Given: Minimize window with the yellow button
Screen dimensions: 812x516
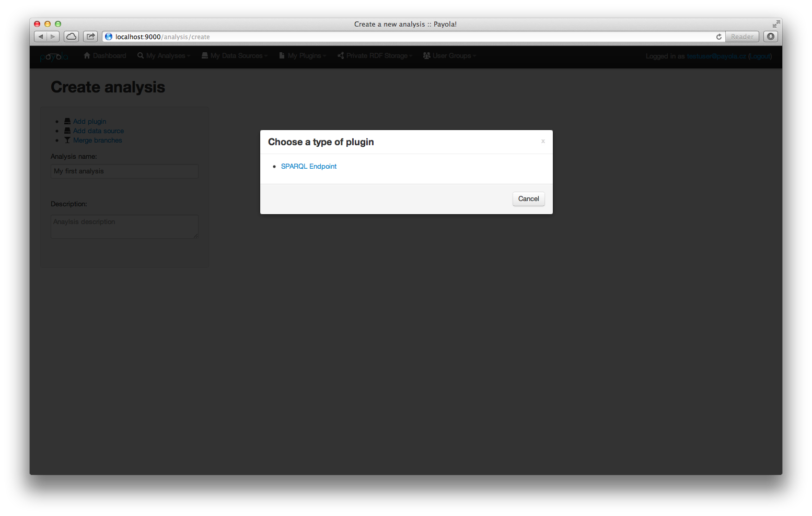Looking at the screenshot, I should point(48,24).
